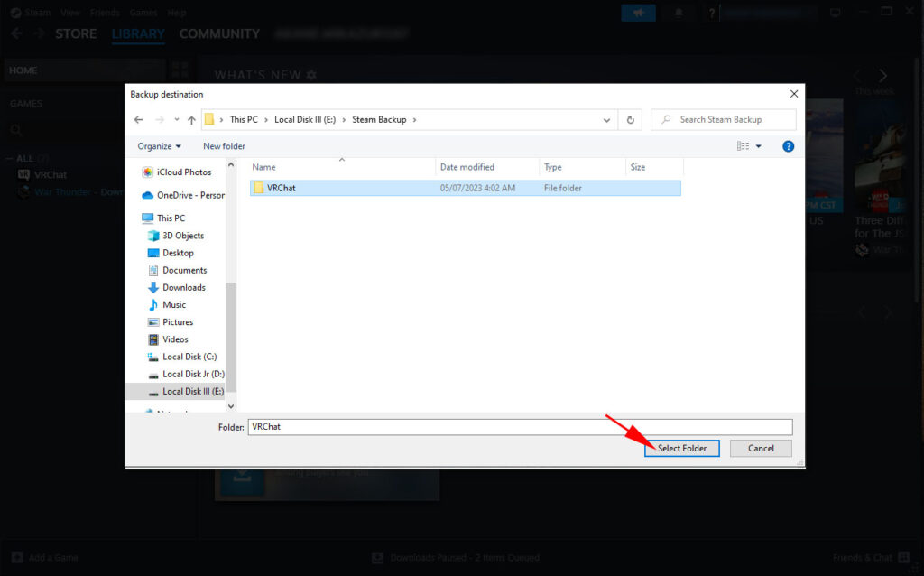Open the Help question mark icon
Image resolution: width=924 pixels, height=576 pixels.
[x=788, y=146]
